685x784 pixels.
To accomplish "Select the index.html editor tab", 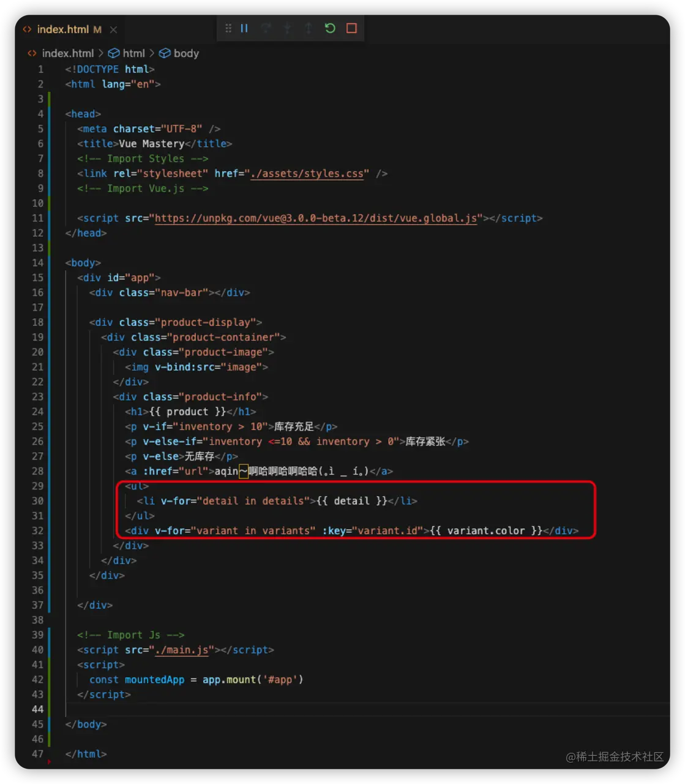I will pos(69,29).
